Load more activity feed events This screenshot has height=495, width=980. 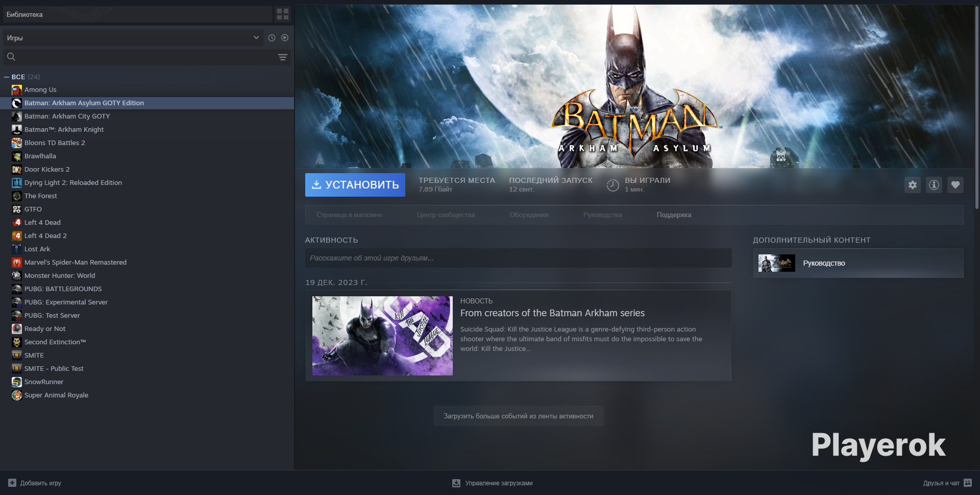coord(519,416)
